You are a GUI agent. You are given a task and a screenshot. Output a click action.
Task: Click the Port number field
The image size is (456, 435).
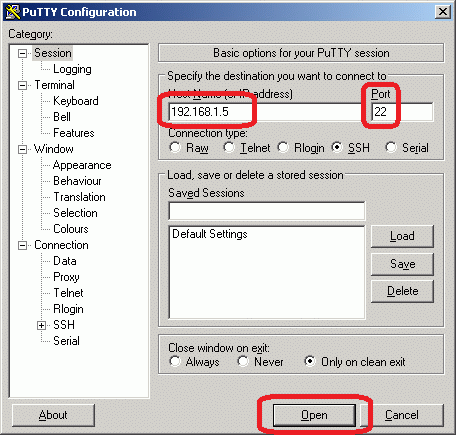point(402,112)
